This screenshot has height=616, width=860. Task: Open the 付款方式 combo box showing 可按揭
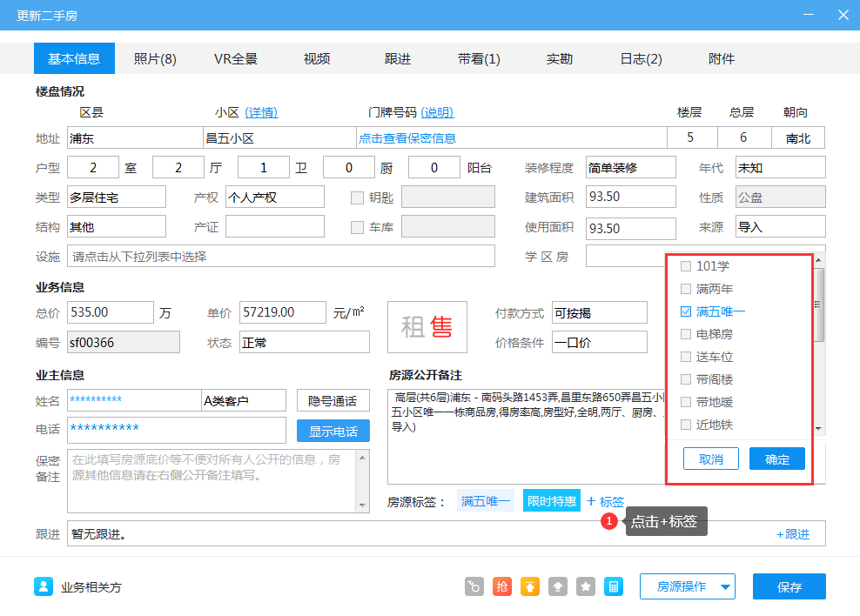600,313
